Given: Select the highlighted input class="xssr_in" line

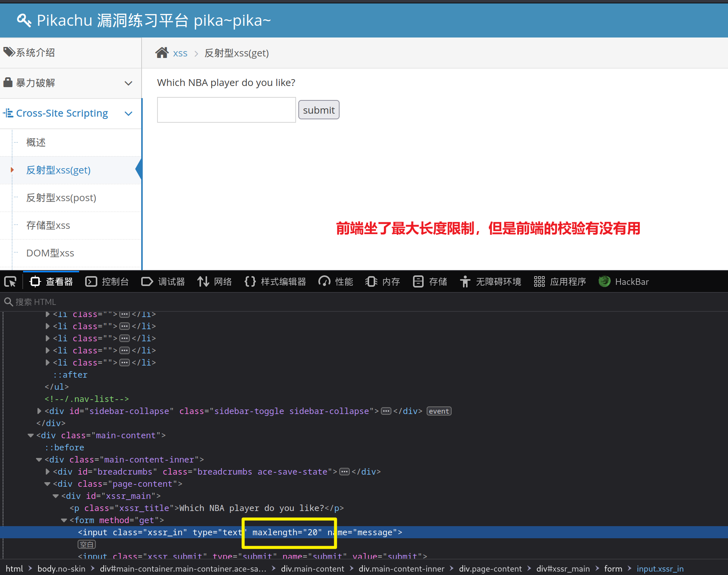Looking at the screenshot, I should (364, 532).
